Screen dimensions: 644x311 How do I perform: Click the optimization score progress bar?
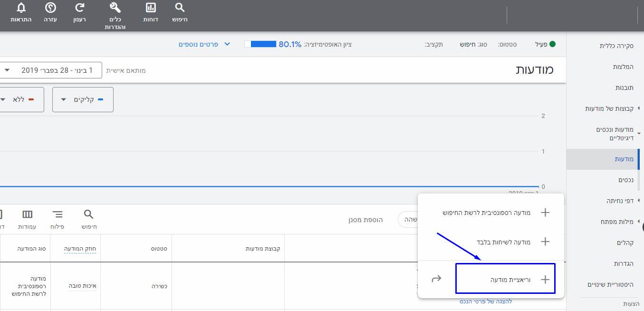pyautogui.click(x=260, y=44)
